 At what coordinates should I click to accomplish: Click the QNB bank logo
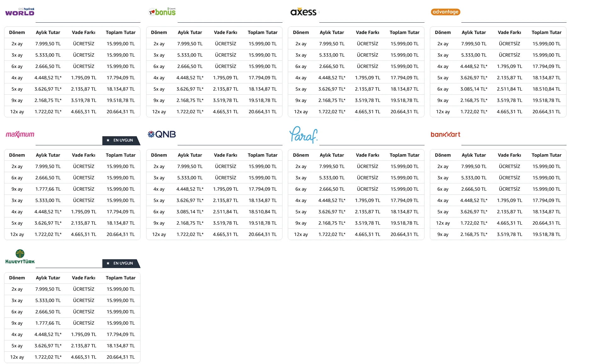(x=162, y=134)
